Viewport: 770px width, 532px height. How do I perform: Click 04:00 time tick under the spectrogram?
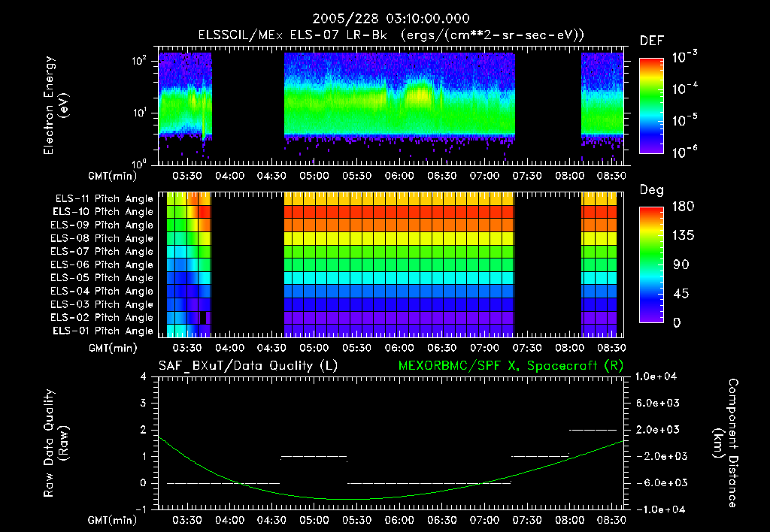pyautogui.click(x=229, y=176)
